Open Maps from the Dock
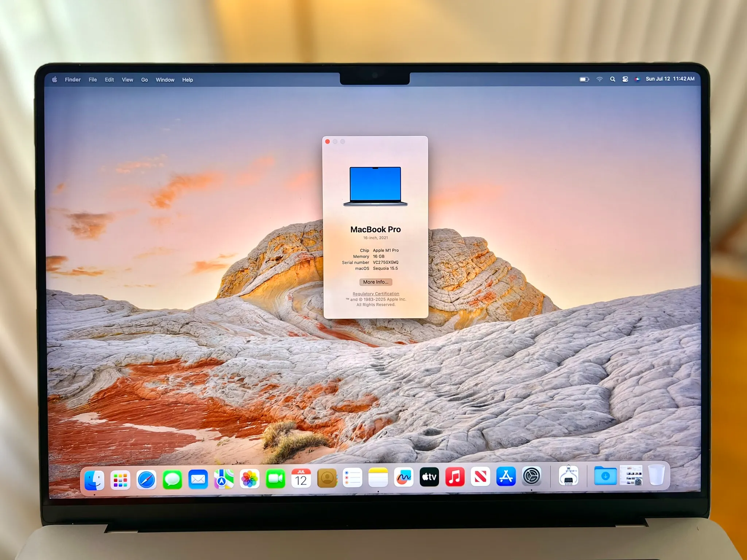The width and height of the screenshot is (747, 560). tap(224, 479)
